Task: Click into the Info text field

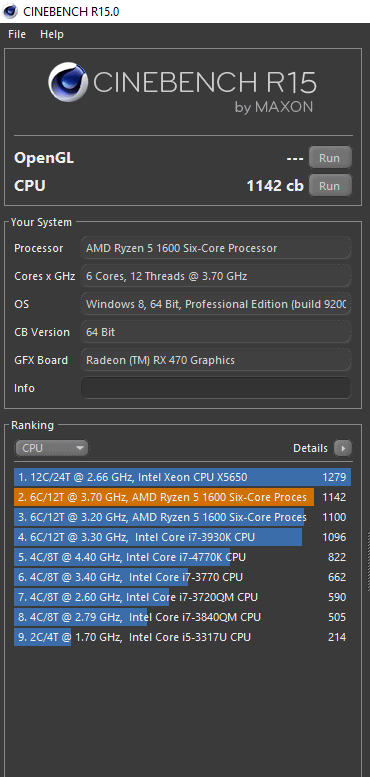Action: click(x=216, y=388)
